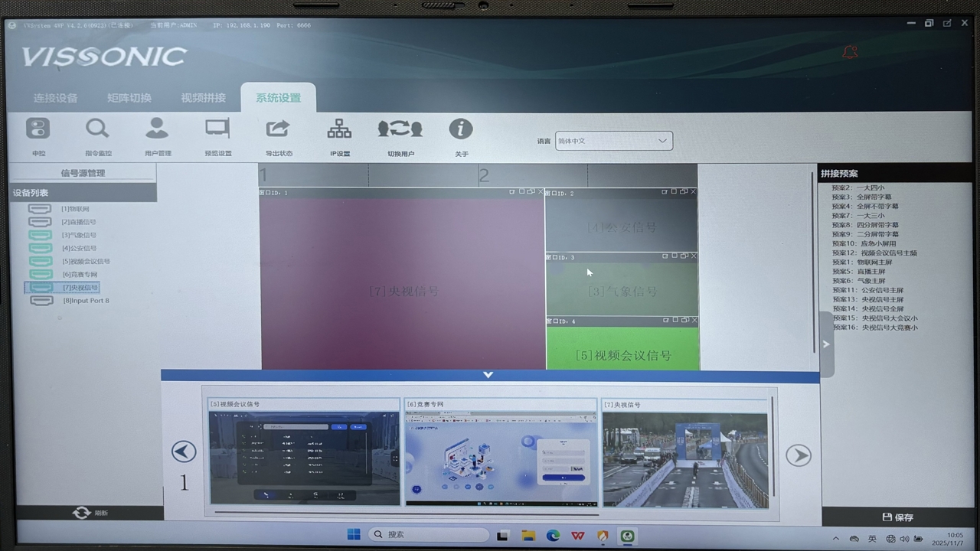Open 用户管理 user management
This screenshot has height=551, width=980.
[157, 129]
